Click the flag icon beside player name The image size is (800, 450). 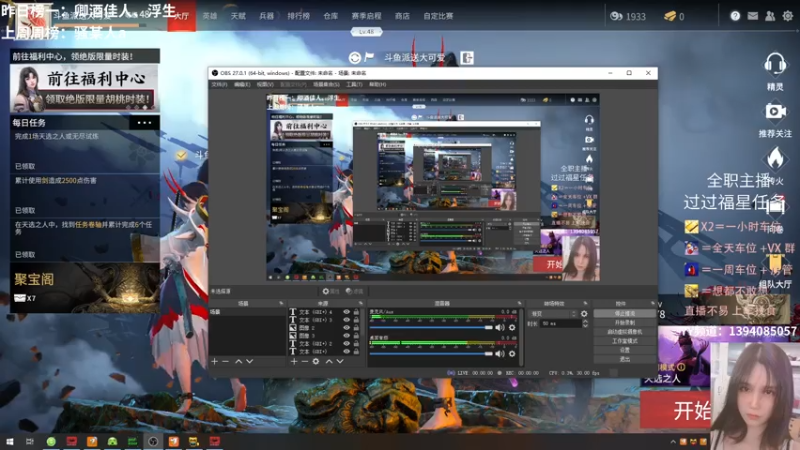pyautogui.click(x=369, y=57)
